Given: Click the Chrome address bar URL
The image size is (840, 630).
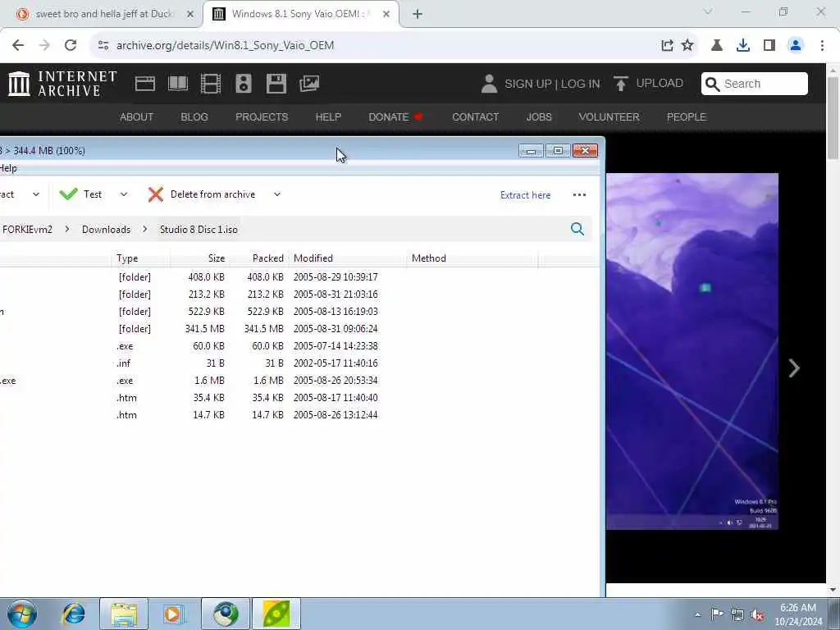Looking at the screenshot, I should tap(225, 46).
